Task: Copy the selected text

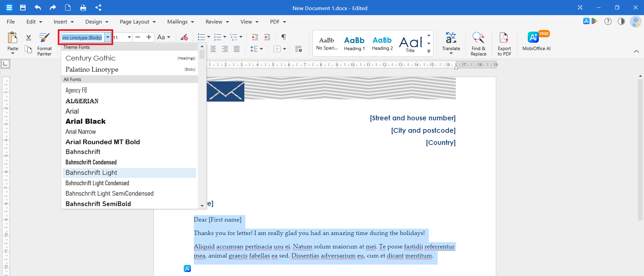Action: 29,49
